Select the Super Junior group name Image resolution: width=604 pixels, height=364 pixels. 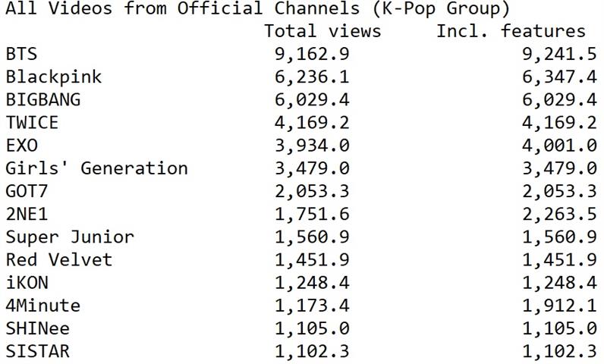click(70, 237)
